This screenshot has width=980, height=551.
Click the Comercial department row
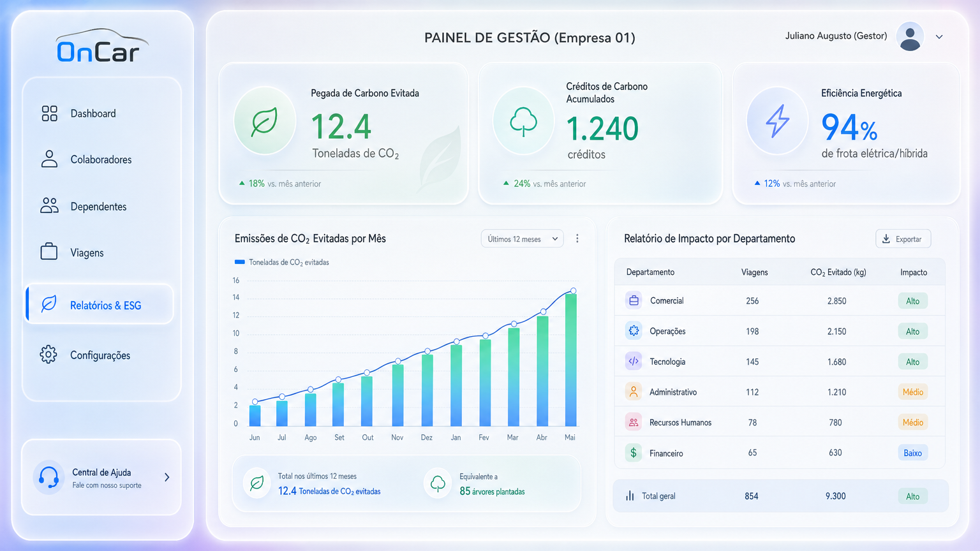779,300
